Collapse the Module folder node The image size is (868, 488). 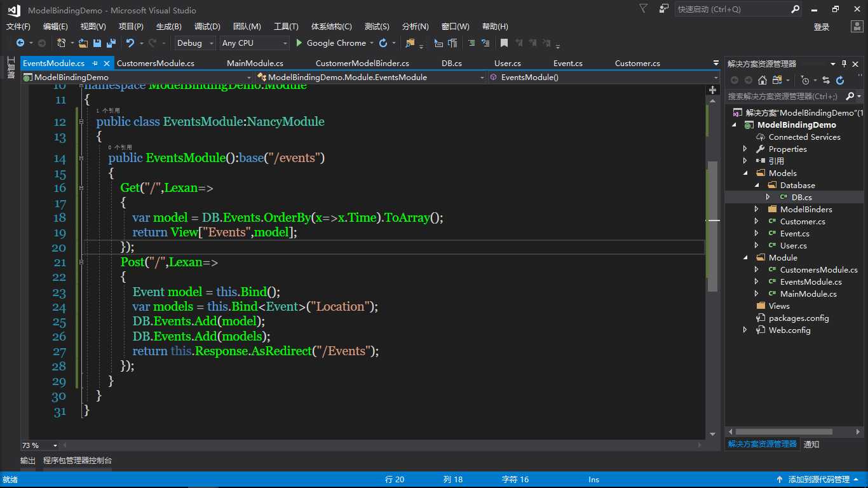tap(745, 257)
